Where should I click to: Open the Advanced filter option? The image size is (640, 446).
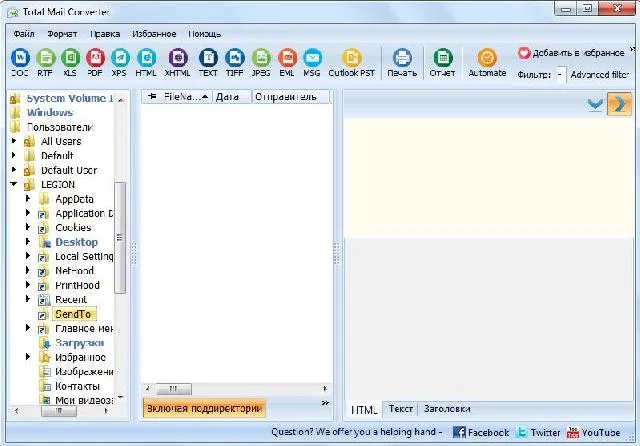[x=599, y=75]
